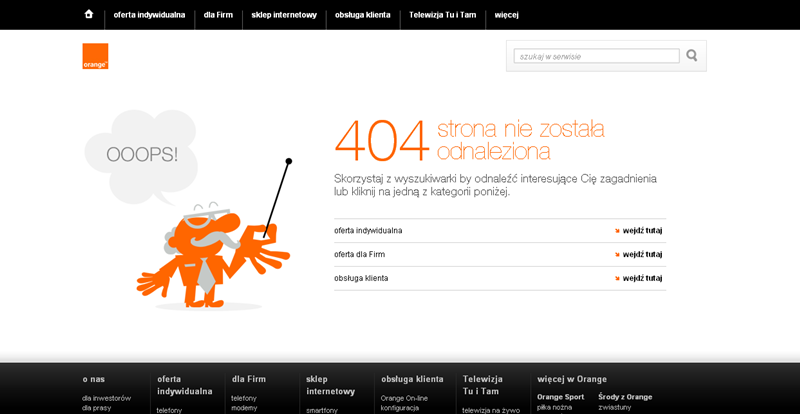Click footer link 'modemy'

[244, 408]
